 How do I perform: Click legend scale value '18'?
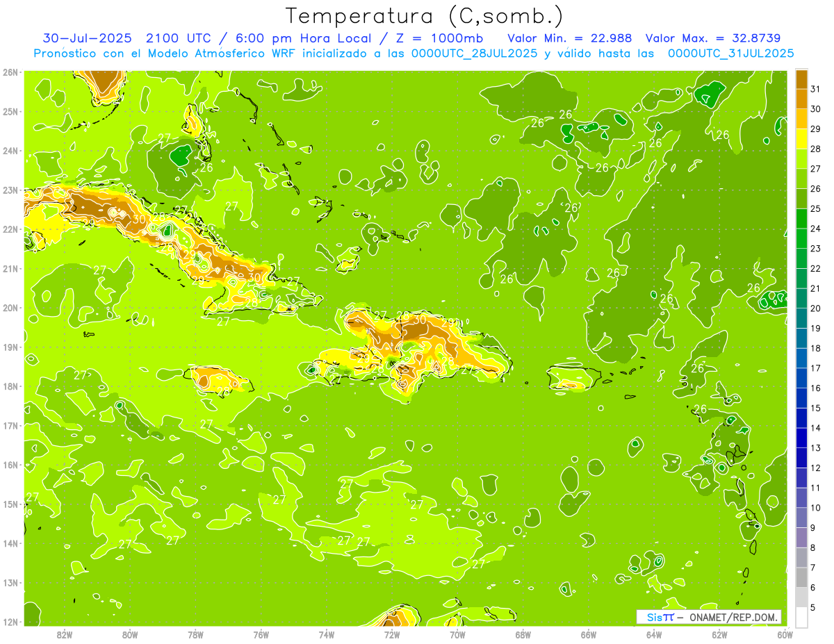pyautogui.click(x=815, y=348)
